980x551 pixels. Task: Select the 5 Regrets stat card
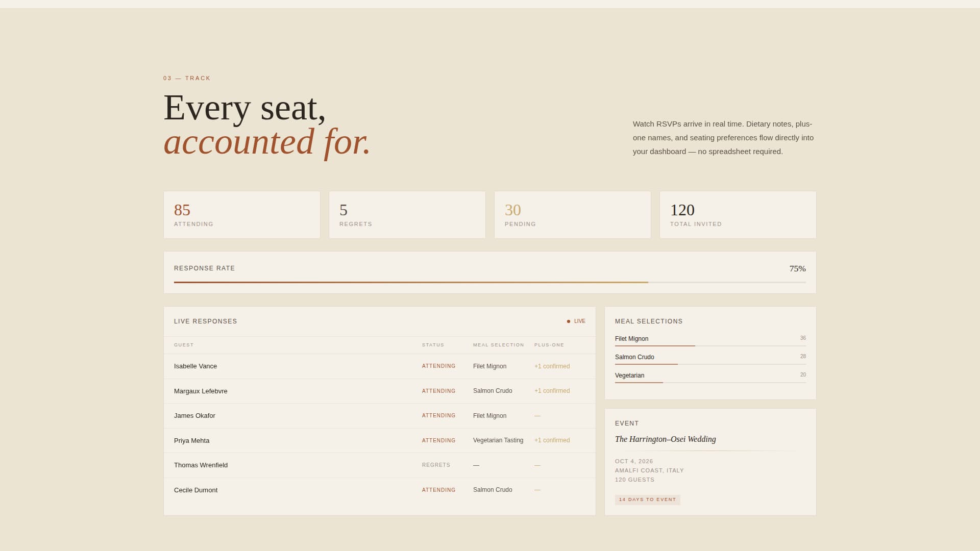pyautogui.click(x=407, y=214)
